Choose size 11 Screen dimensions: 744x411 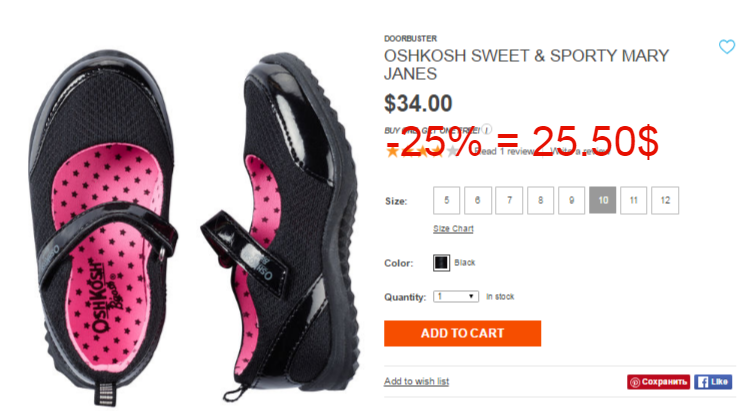click(633, 200)
